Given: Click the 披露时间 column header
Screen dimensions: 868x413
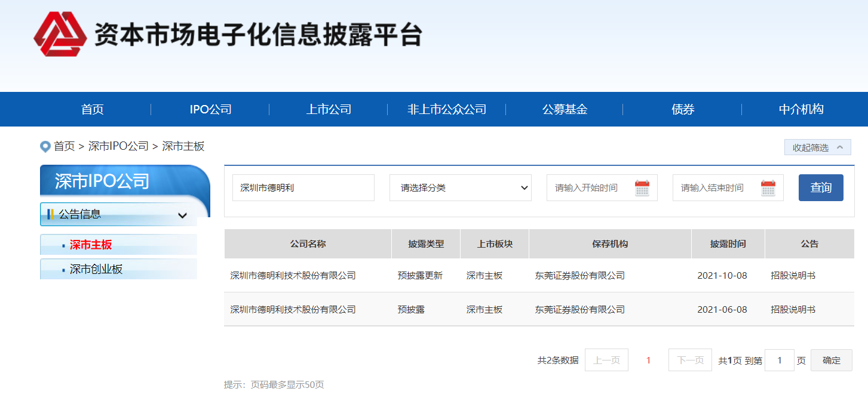Looking at the screenshot, I should pos(728,244).
